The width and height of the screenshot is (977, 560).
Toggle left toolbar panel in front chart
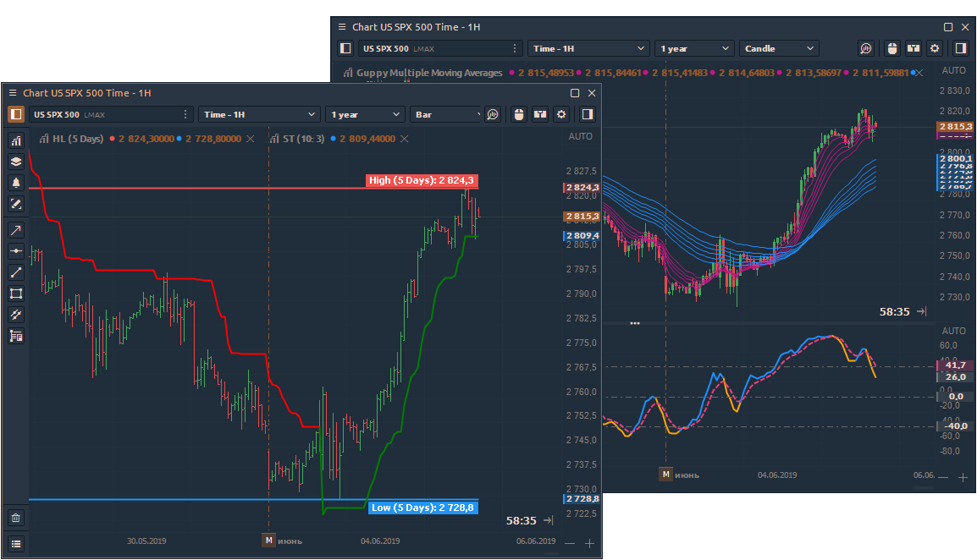tap(16, 114)
